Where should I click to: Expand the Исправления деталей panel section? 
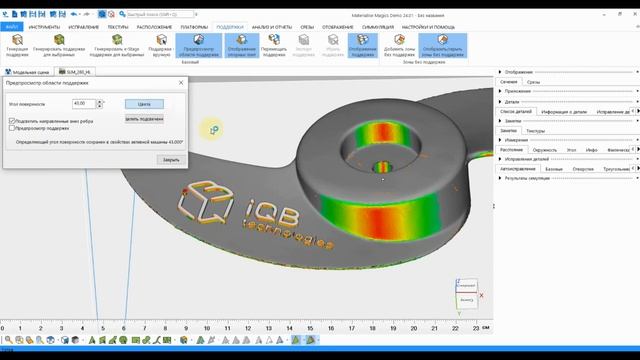(x=500, y=159)
